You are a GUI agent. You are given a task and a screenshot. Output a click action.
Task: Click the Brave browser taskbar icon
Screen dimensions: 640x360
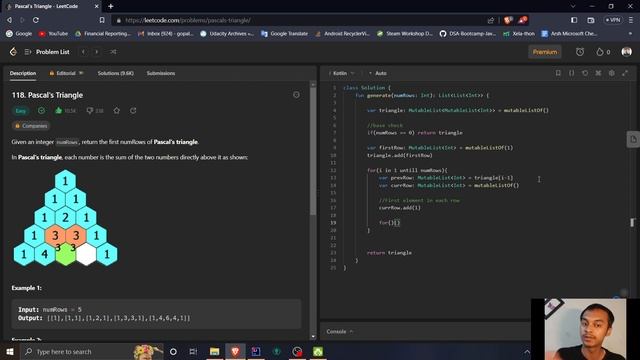[235, 351]
